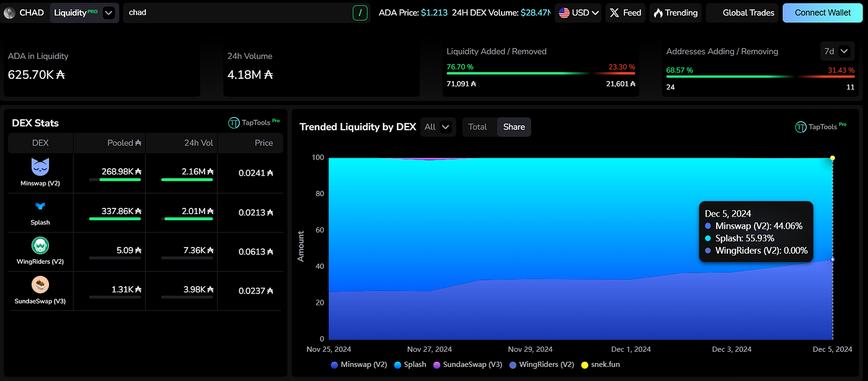Click the CHAD token logo icon
The height and width of the screenshot is (381, 868).
tap(9, 12)
